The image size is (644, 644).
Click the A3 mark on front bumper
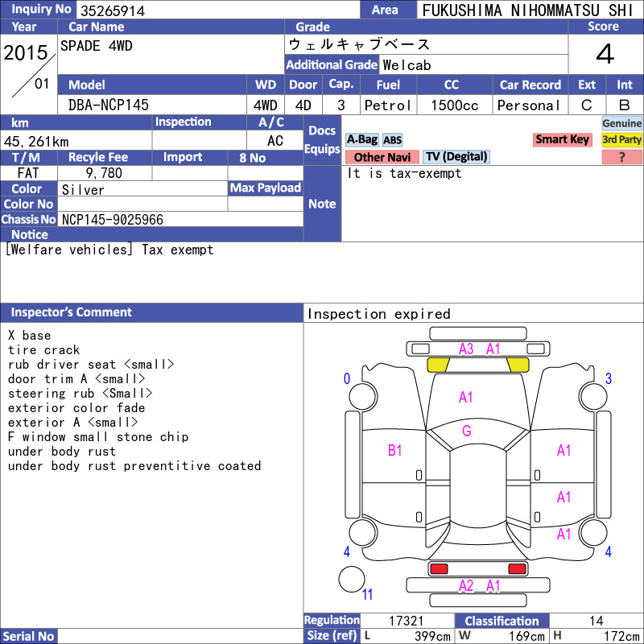pos(466,349)
